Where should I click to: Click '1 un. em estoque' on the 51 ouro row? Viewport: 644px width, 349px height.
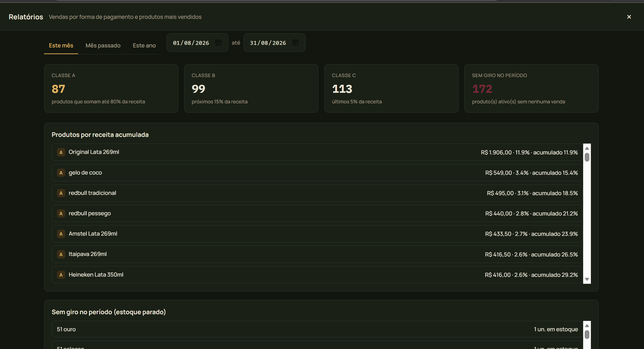coord(556,329)
